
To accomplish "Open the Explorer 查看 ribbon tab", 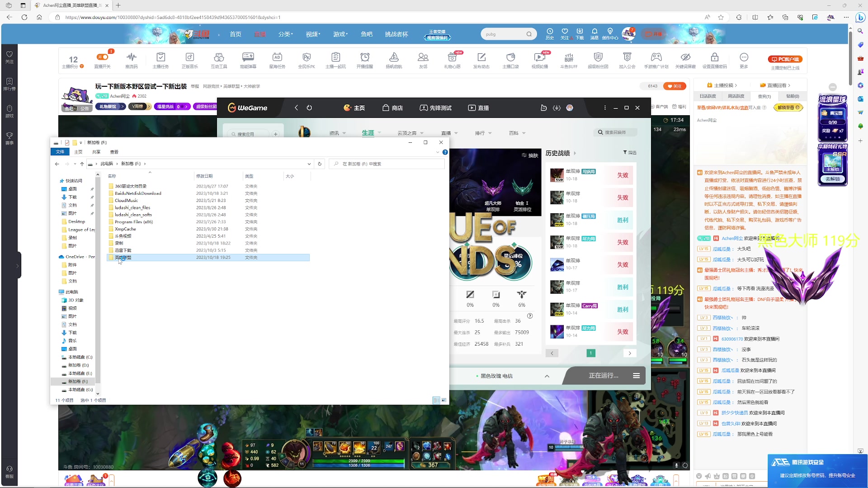I will pyautogui.click(x=114, y=152).
